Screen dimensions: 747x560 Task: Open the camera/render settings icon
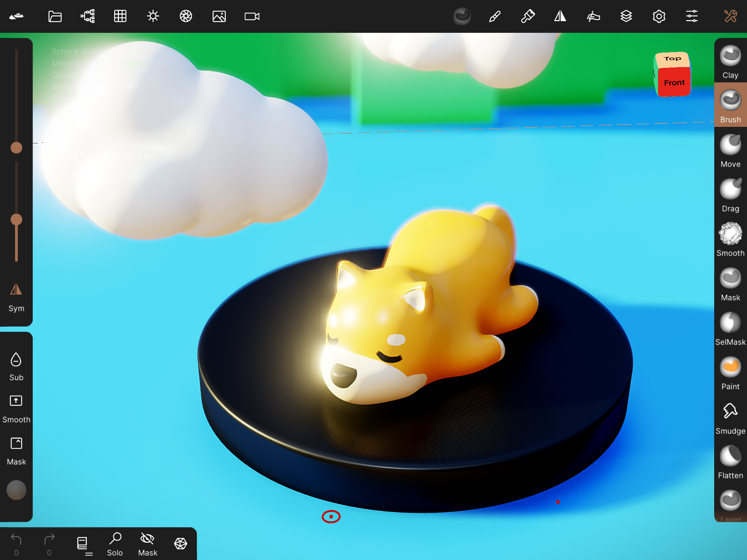coord(186,16)
